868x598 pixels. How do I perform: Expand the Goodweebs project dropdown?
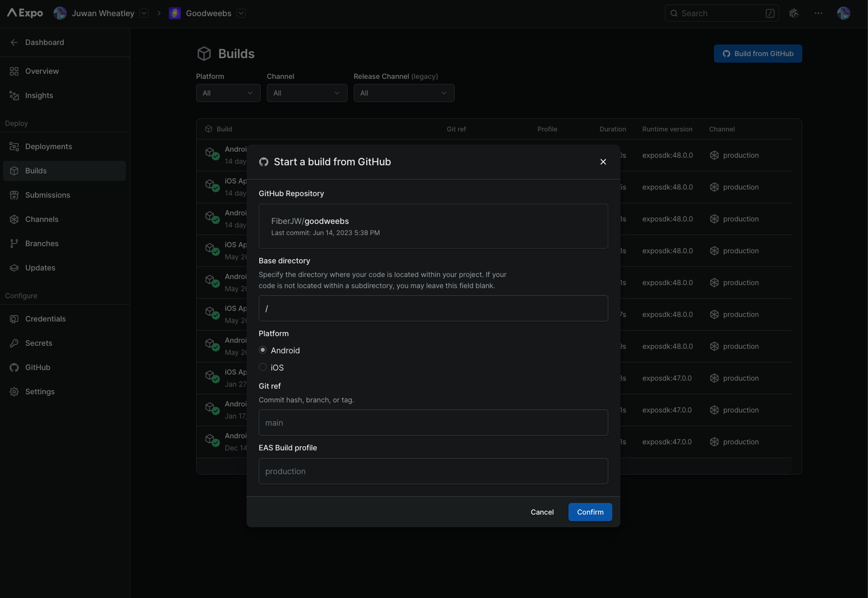click(x=241, y=13)
